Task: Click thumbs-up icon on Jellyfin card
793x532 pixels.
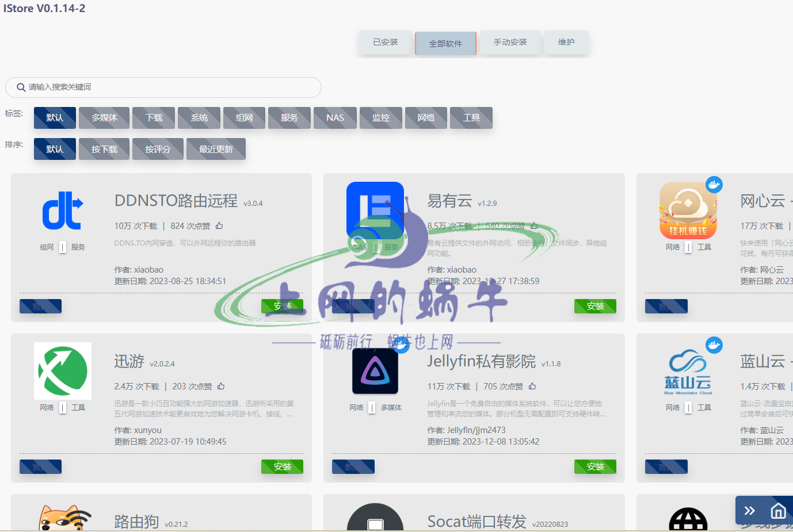Action: pos(532,386)
